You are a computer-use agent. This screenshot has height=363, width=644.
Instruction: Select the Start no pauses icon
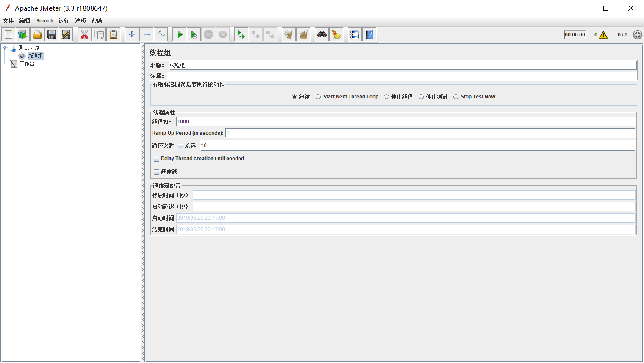(x=194, y=34)
